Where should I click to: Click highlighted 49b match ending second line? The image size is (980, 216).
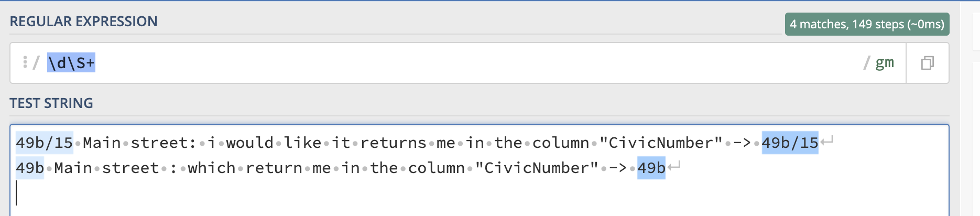coord(651,168)
